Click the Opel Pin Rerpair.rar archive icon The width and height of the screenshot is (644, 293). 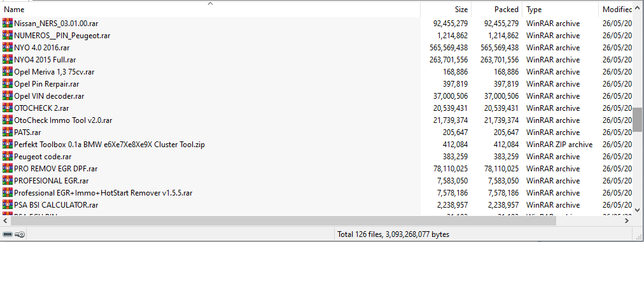point(8,84)
